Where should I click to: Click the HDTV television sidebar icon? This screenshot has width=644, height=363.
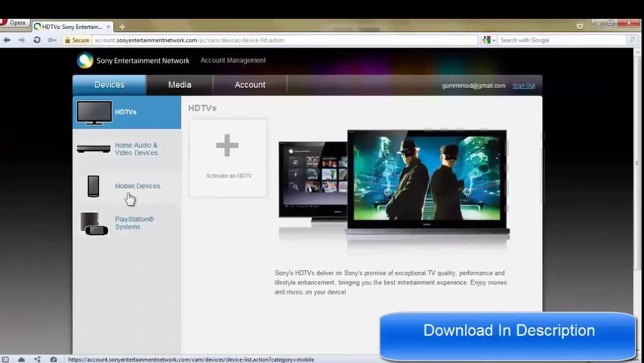click(94, 112)
